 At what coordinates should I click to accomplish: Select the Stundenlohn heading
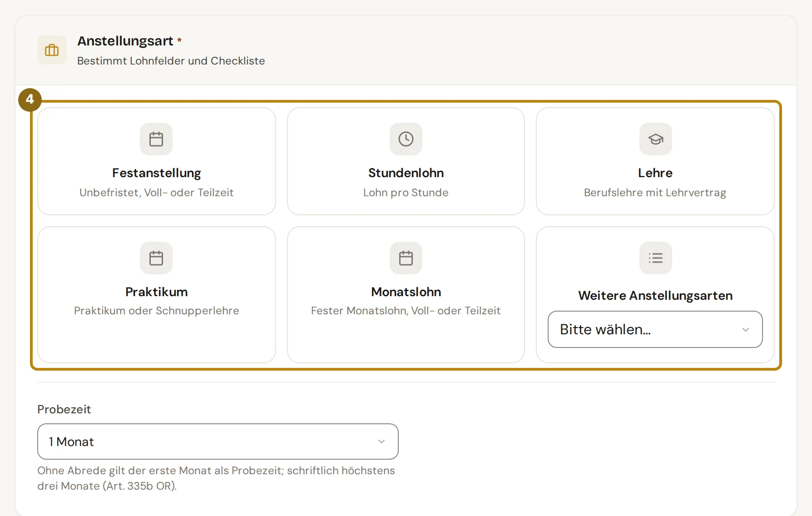(x=406, y=173)
